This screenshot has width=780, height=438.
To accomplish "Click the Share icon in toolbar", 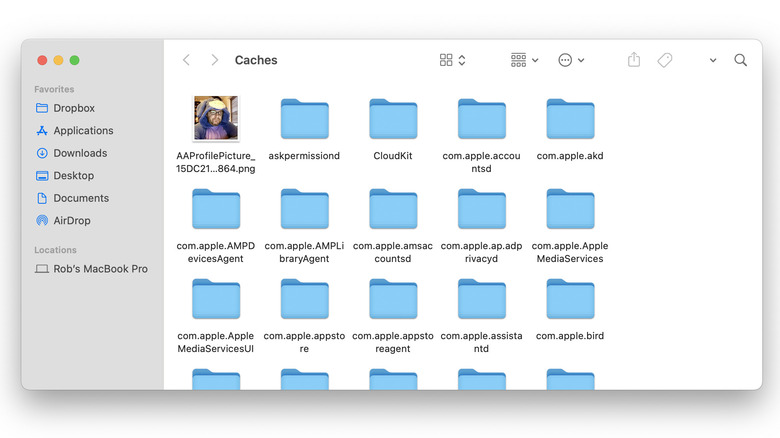I will coord(633,60).
